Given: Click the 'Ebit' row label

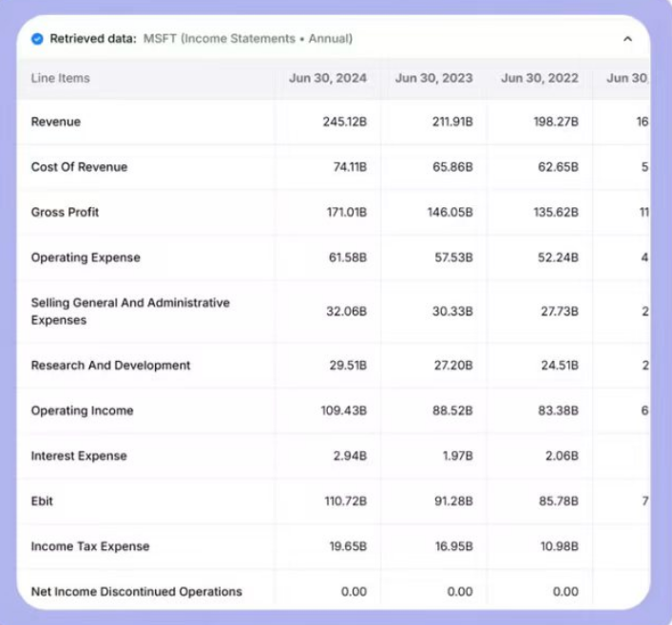Looking at the screenshot, I should point(42,502).
